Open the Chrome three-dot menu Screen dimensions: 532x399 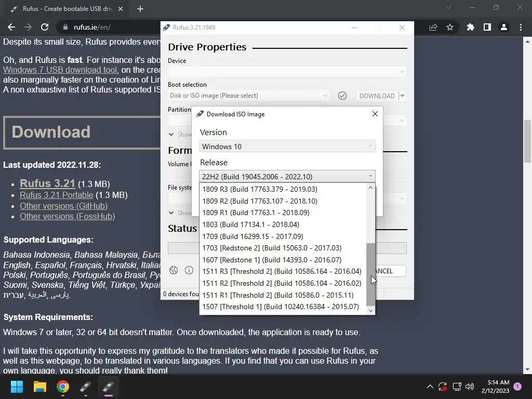pos(521,27)
